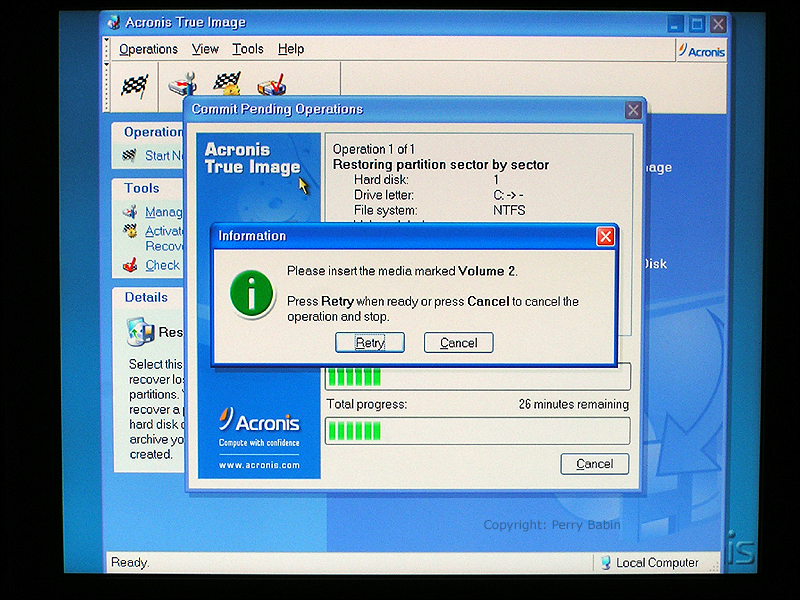This screenshot has width=800, height=600.
Task: Open the Help menu
Action: (x=291, y=49)
